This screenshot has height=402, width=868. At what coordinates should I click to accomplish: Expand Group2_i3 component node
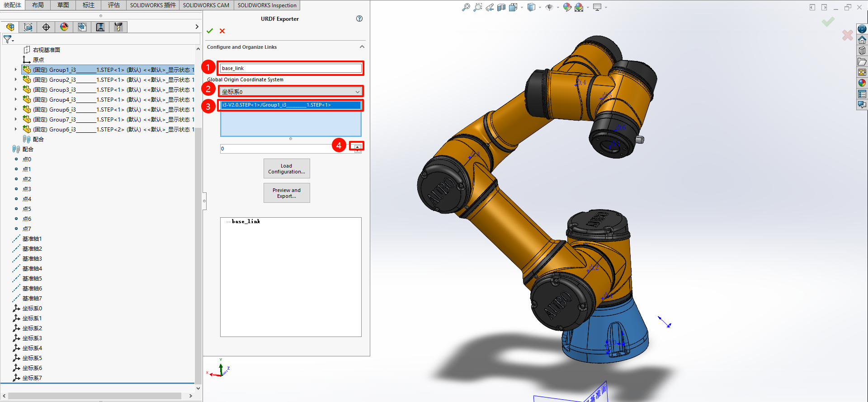15,79
